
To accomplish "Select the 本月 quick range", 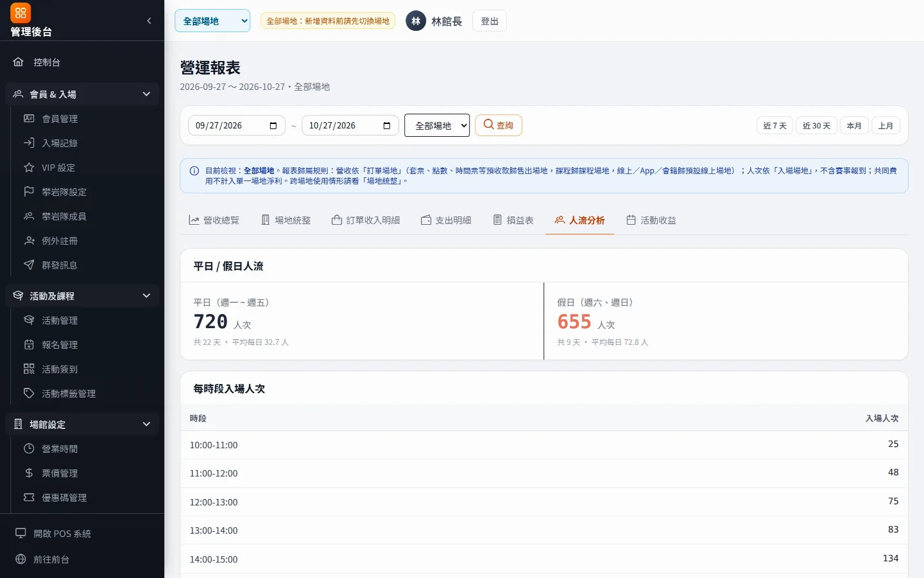I will [x=854, y=126].
